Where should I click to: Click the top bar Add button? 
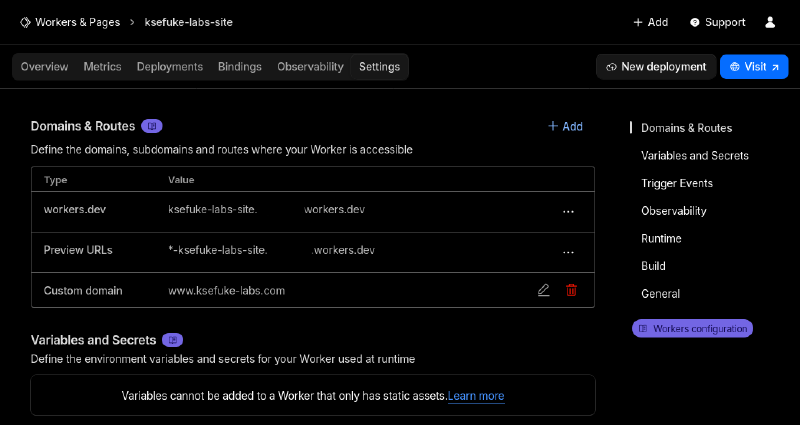pyautogui.click(x=651, y=22)
